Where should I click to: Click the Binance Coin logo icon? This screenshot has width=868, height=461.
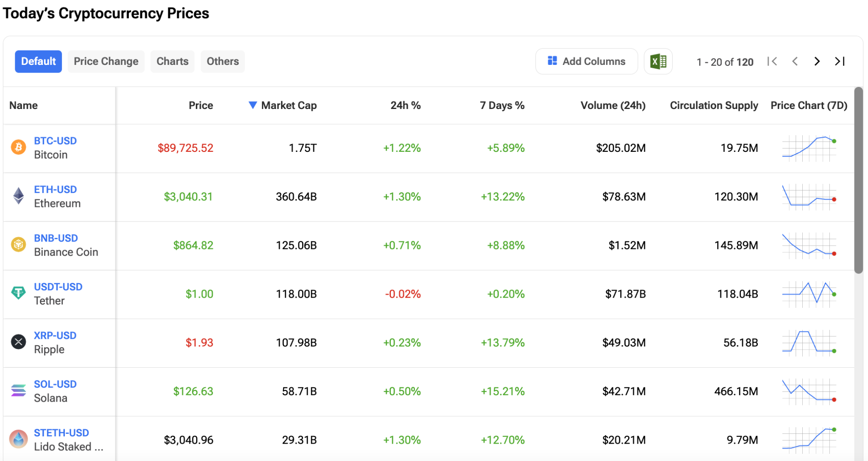click(18, 245)
